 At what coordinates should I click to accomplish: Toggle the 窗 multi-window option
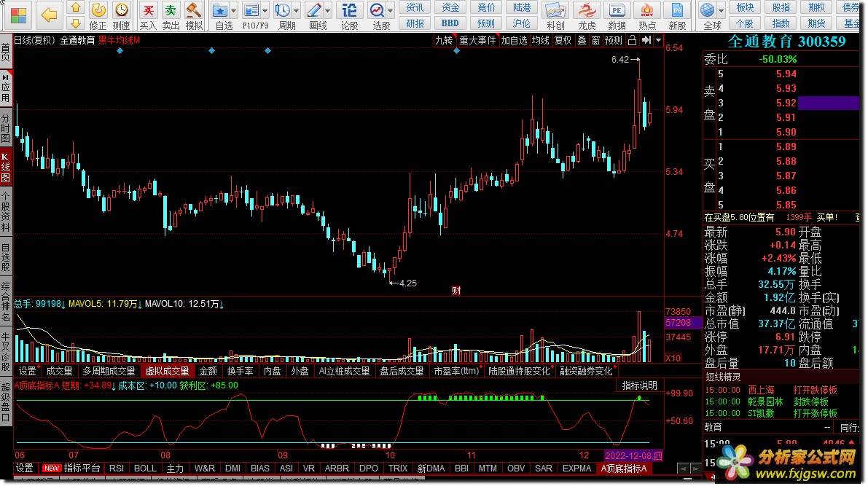click(x=595, y=40)
